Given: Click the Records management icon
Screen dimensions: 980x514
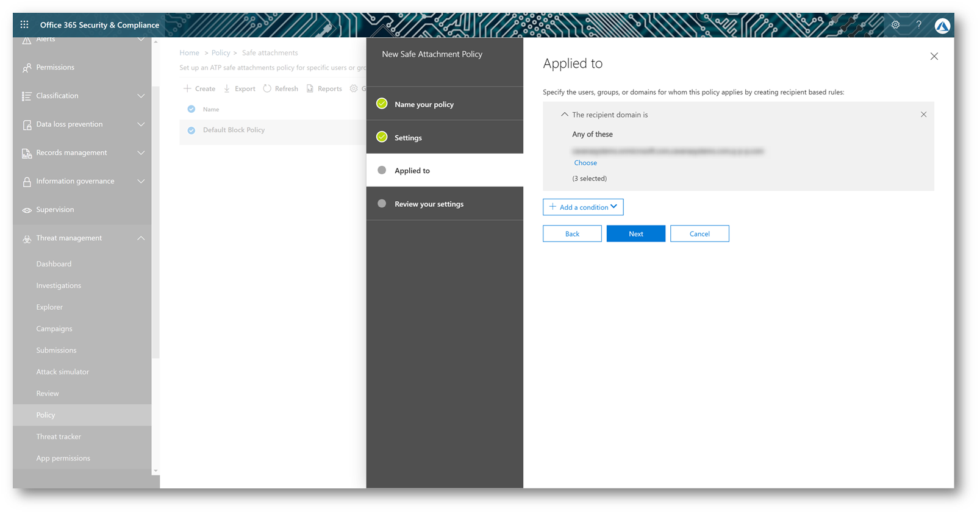Looking at the screenshot, I should 27,153.
